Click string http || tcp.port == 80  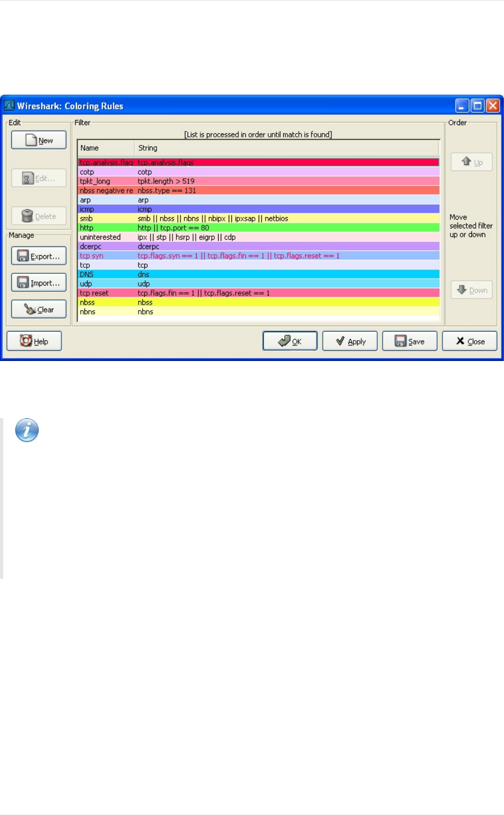tap(173, 228)
